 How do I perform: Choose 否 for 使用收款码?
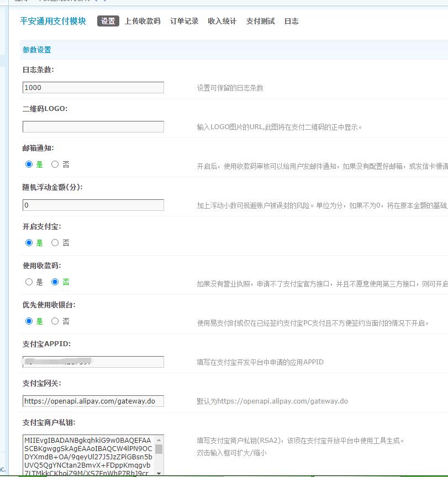click(x=55, y=282)
